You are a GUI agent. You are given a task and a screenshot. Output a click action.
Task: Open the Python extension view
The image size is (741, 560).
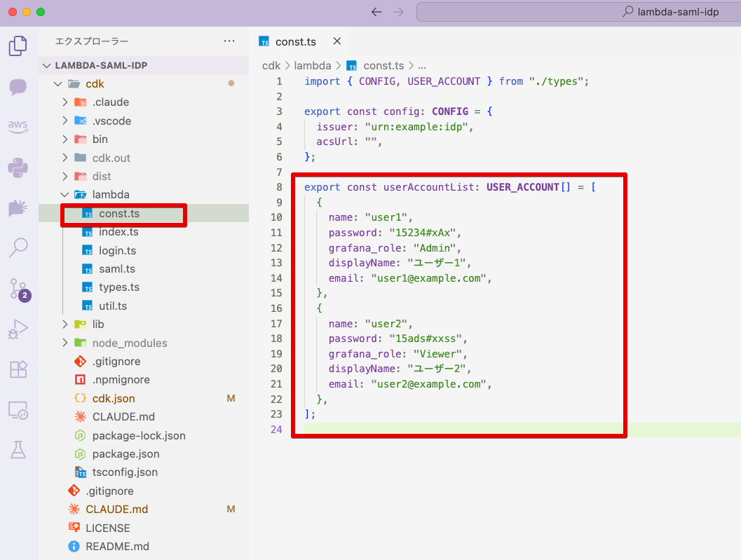(18, 168)
